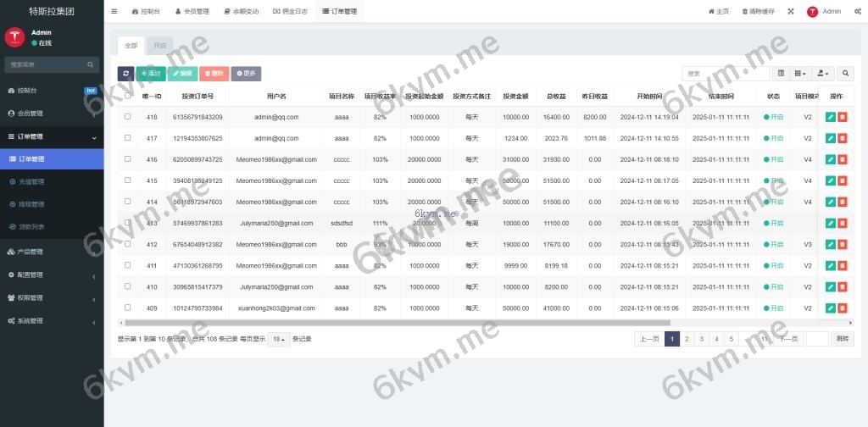Viewport: 868px width, 427px height.
Task: Tick checkbox for order ID 412
Action: pyautogui.click(x=128, y=244)
